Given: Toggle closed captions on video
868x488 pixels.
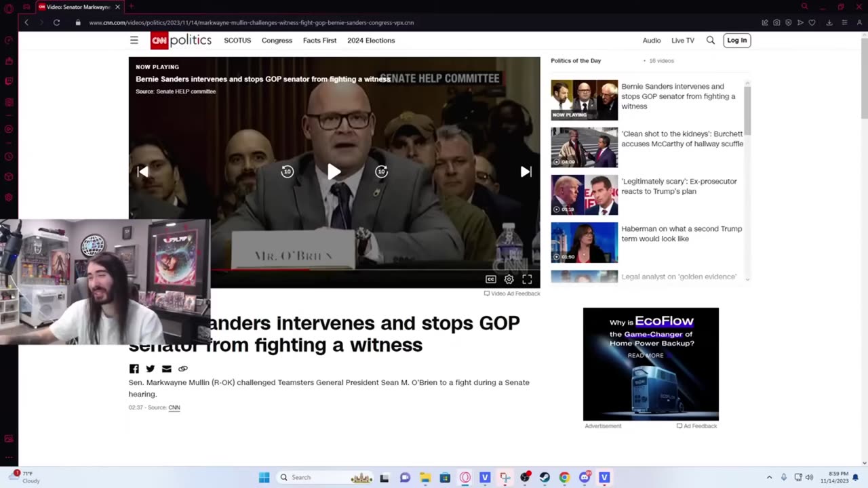Looking at the screenshot, I should pyautogui.click(x=491, y=279).
